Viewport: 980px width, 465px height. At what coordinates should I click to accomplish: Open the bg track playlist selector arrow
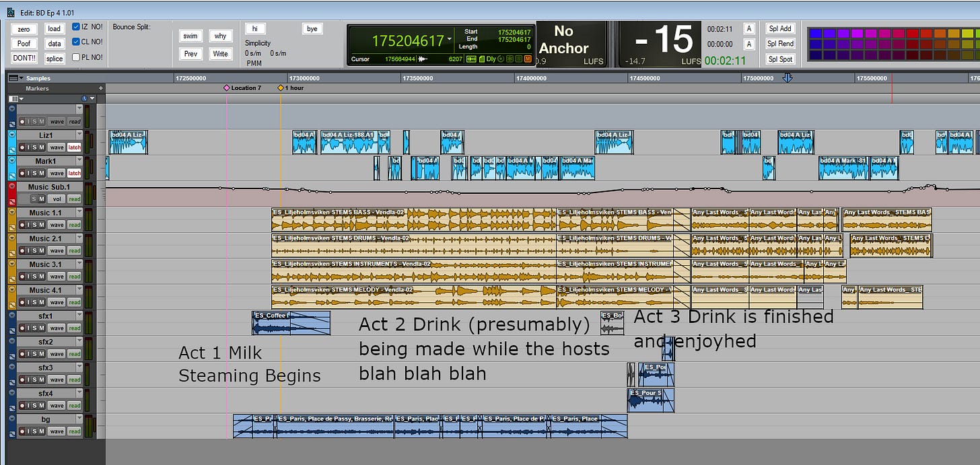(79, 419)
